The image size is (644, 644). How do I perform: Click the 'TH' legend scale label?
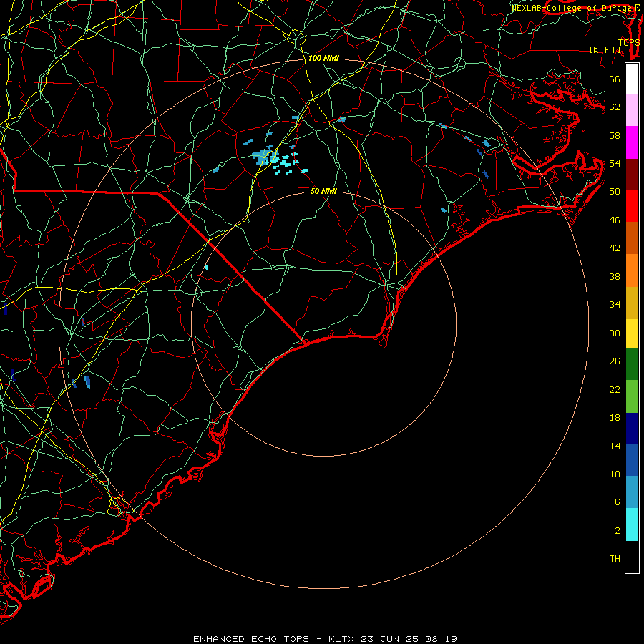tap(615, 559)
